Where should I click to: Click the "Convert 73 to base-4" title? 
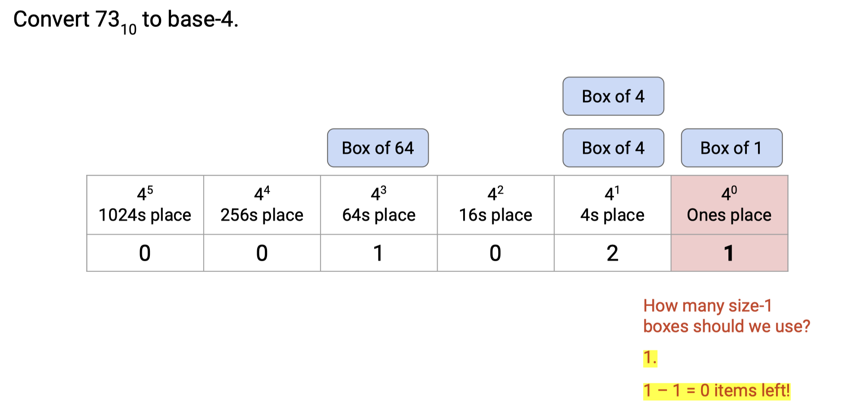tap(126, 20)
